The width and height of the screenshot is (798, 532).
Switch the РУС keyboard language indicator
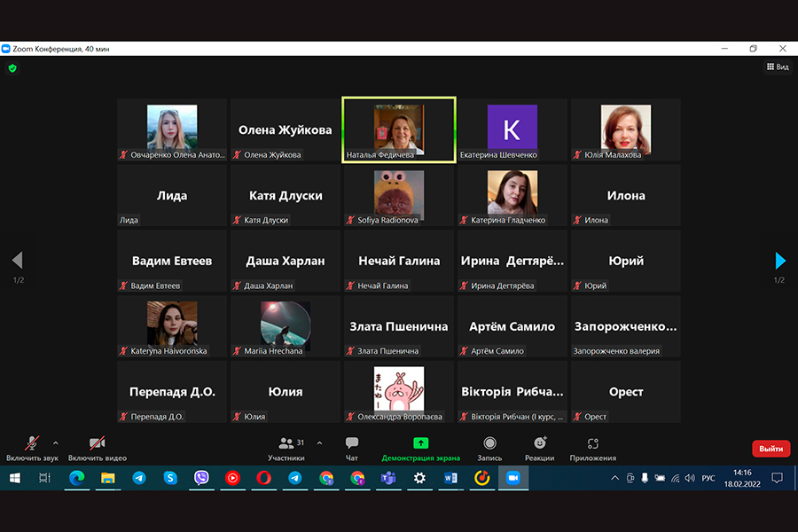click(x=708, y=479)
